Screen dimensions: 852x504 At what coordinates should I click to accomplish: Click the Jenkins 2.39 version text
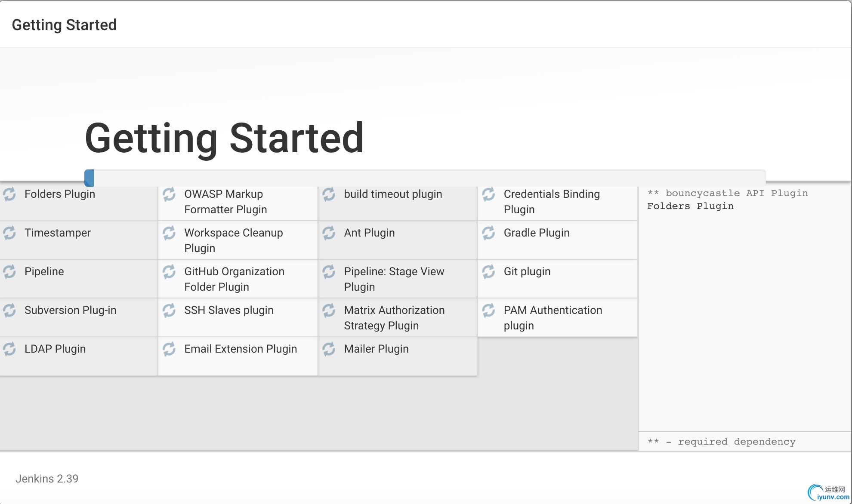[47, 479]
